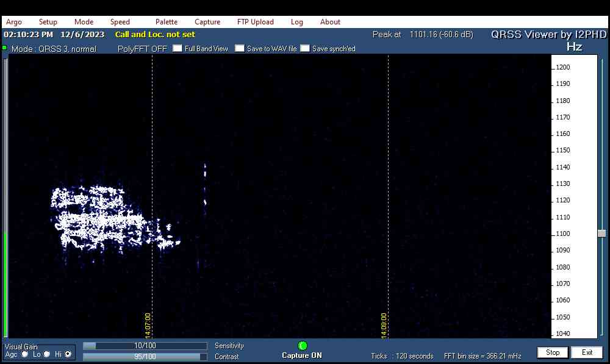
Task: Open the Capture menu
Action: (207, 22)
